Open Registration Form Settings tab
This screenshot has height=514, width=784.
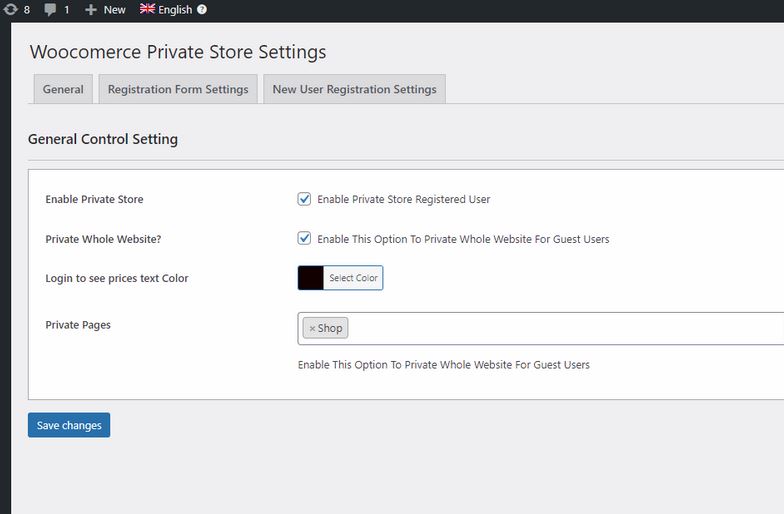[178, 89]
